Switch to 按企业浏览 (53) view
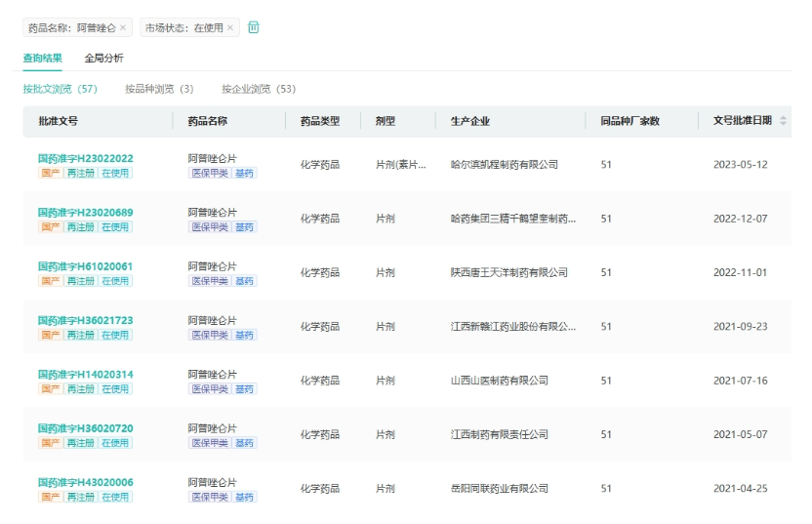 (x=259, y=89)
